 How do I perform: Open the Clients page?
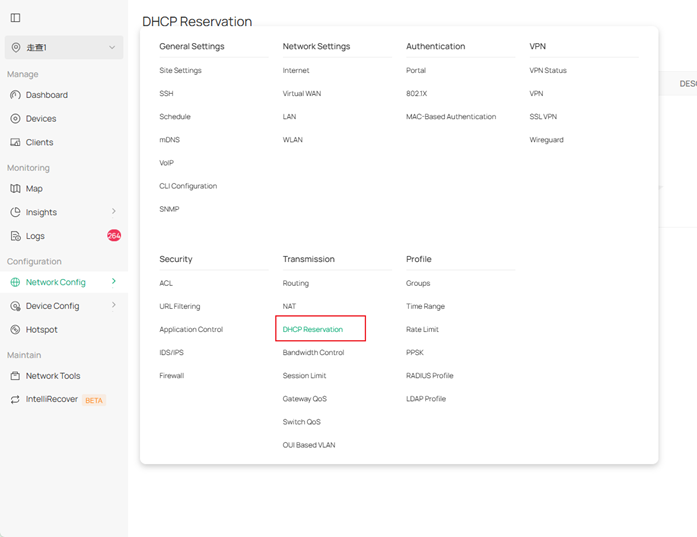[x=40, y=142]
